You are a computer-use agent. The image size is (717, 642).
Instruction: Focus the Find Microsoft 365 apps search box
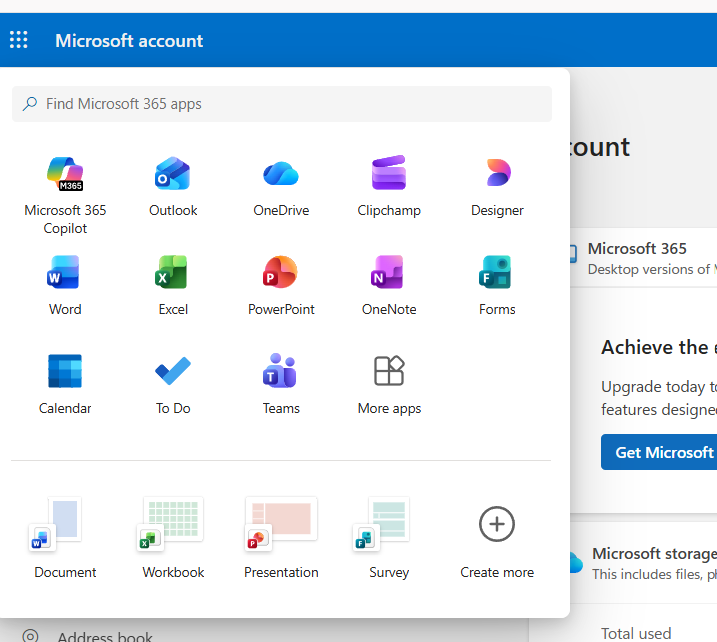(282, 104)
